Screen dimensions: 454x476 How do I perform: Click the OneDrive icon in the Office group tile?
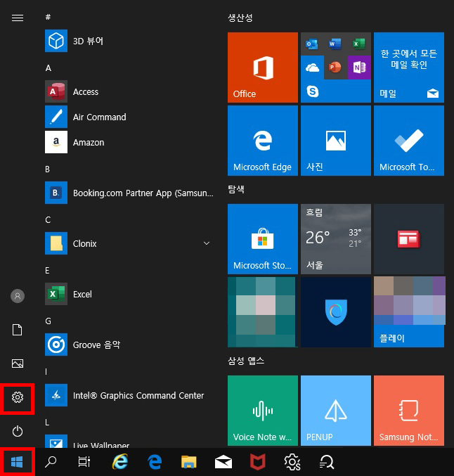click(312, 67)
